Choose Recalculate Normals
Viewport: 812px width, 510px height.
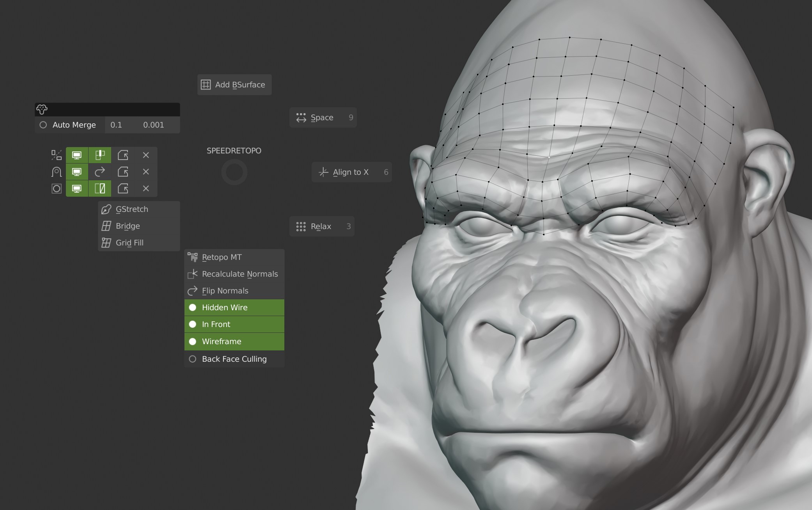(234, 274)
